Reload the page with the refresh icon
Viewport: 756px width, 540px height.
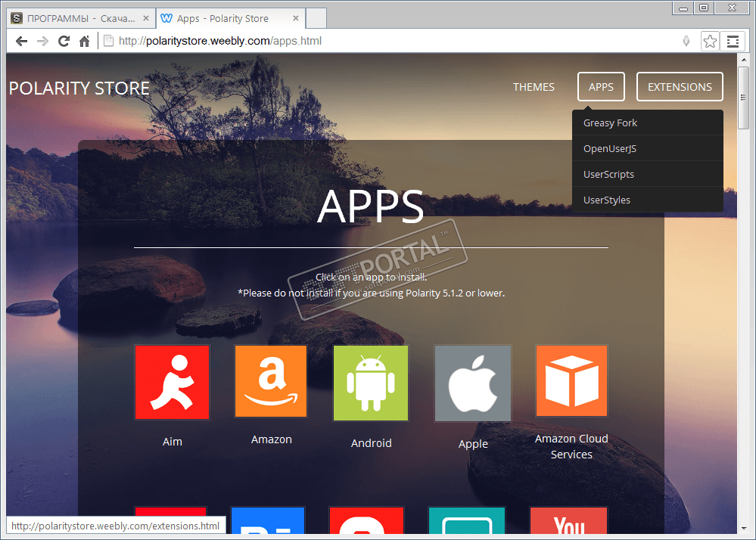click(x=64, y=42)
